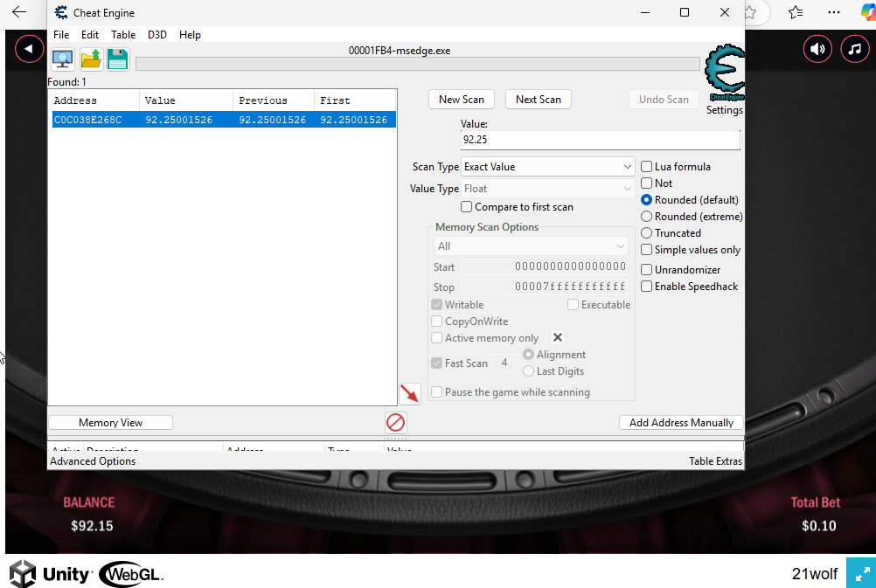Click the Add Address Manually button

[x=681, y=423]
